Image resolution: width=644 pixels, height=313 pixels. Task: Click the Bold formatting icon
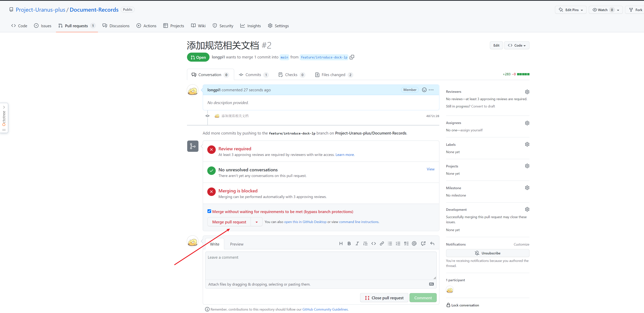349,243
